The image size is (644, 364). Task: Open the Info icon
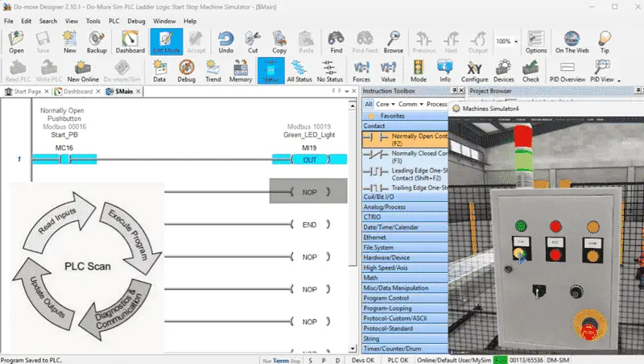[x=445, y=71]
